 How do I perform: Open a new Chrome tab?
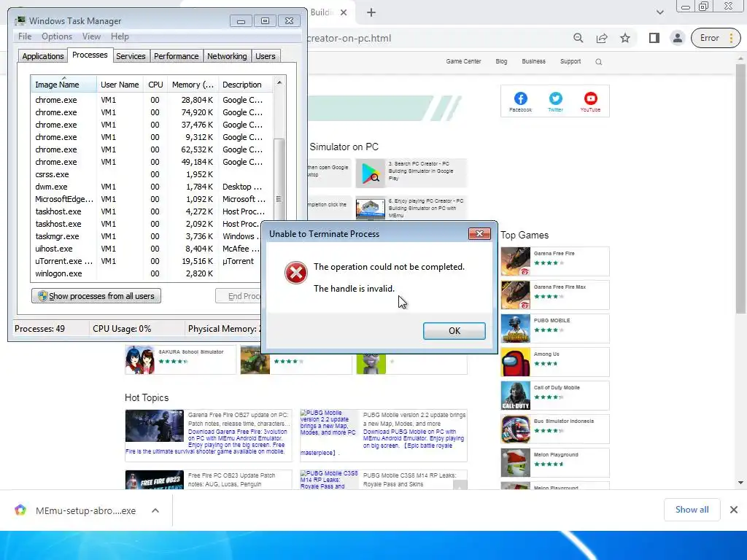click(371, 13)
